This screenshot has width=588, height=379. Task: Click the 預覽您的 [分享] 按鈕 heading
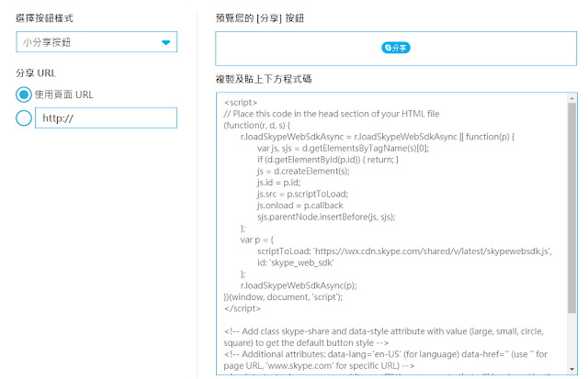pos(259,18)
